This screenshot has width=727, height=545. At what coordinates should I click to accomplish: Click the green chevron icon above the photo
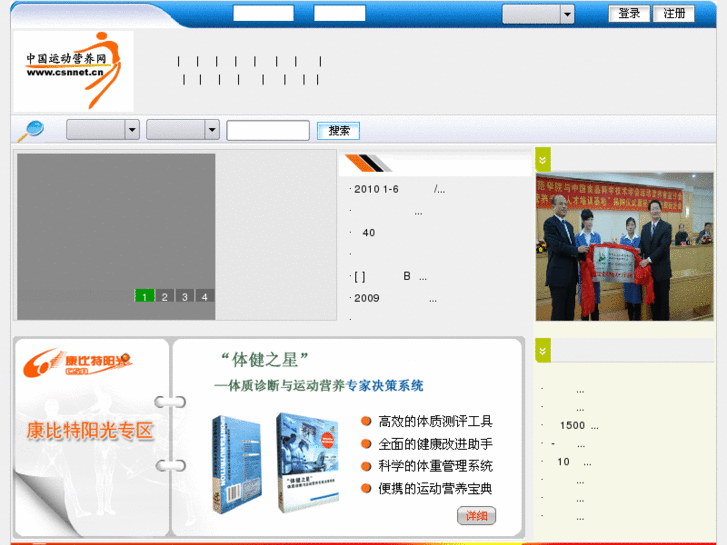pos(543,160)
